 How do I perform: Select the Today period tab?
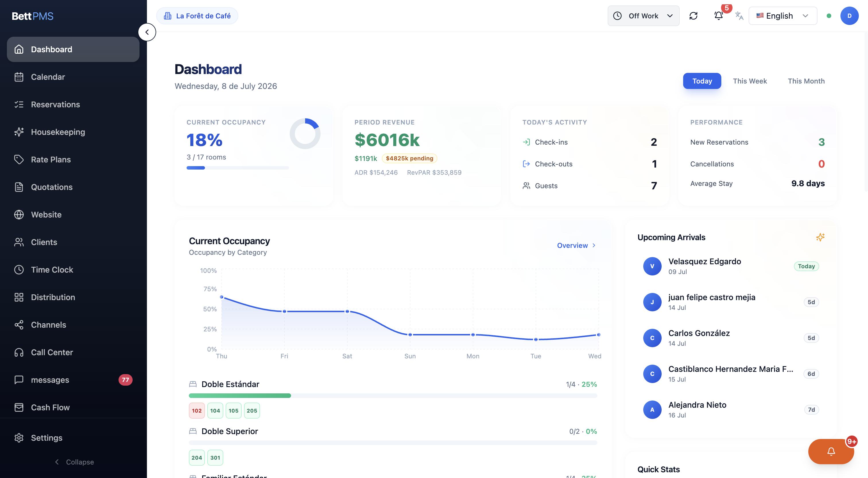pyautogui.click(x=702, y=81)
